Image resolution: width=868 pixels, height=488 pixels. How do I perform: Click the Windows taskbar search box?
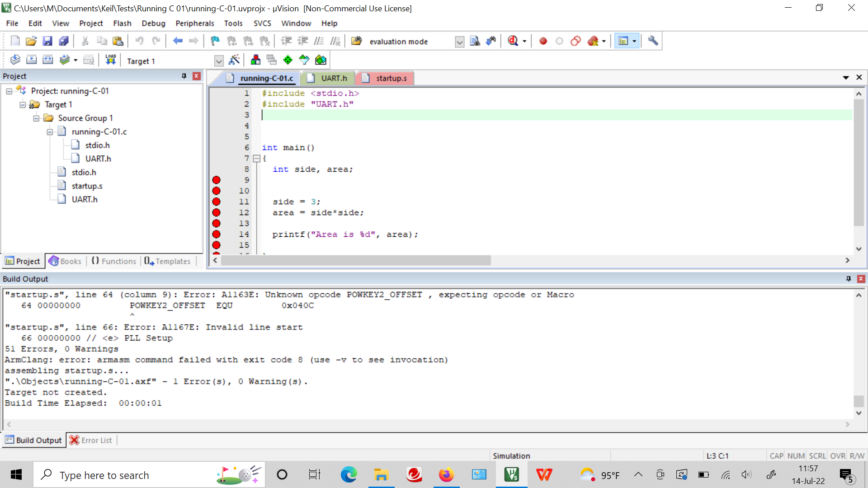tap(149, 475)
